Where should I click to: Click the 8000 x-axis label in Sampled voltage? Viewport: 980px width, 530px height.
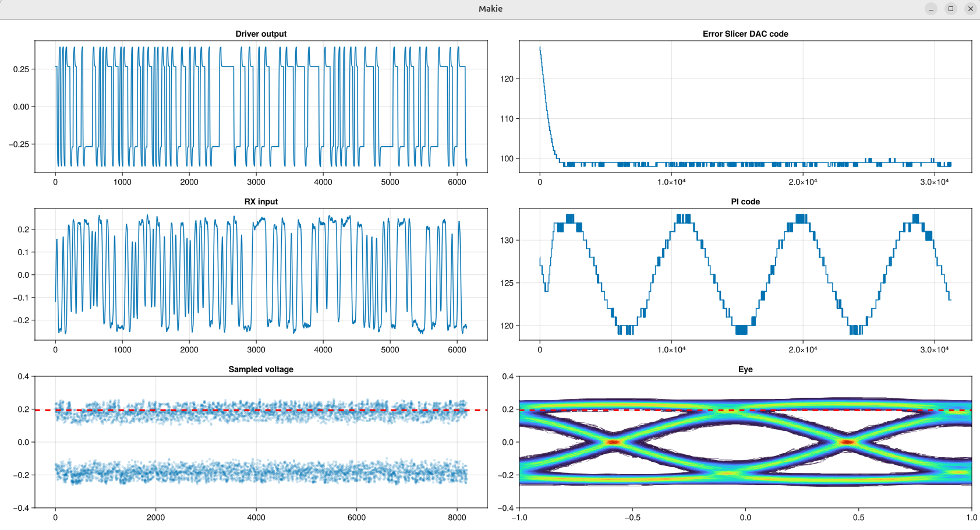457,517
